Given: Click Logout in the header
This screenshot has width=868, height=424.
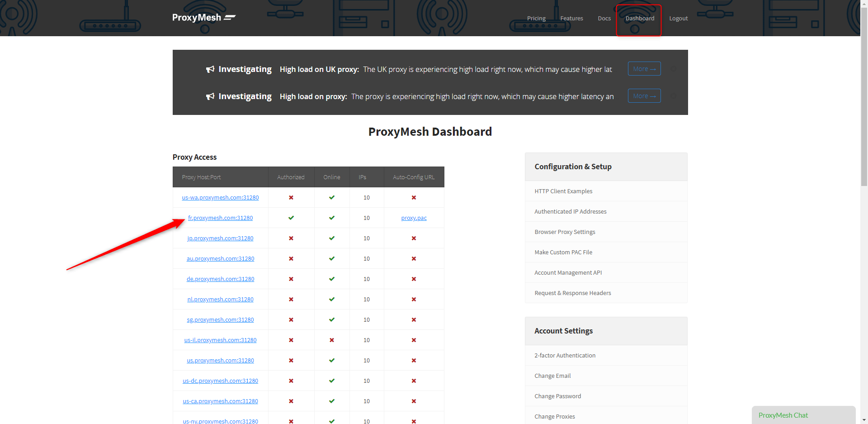Looking at the screenshot, I should pos(678,19).
